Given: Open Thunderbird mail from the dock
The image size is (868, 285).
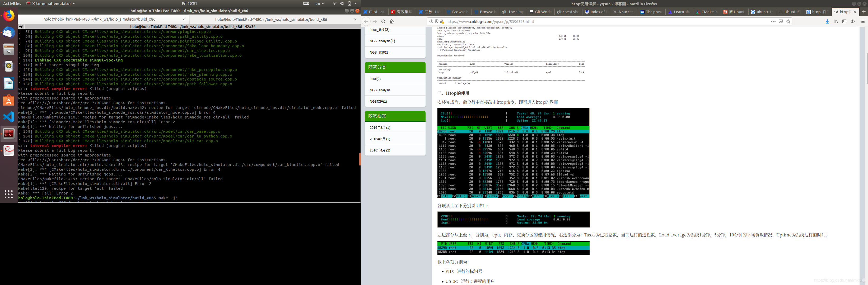Looking at the screenshot, I should (x=9, y=33).
